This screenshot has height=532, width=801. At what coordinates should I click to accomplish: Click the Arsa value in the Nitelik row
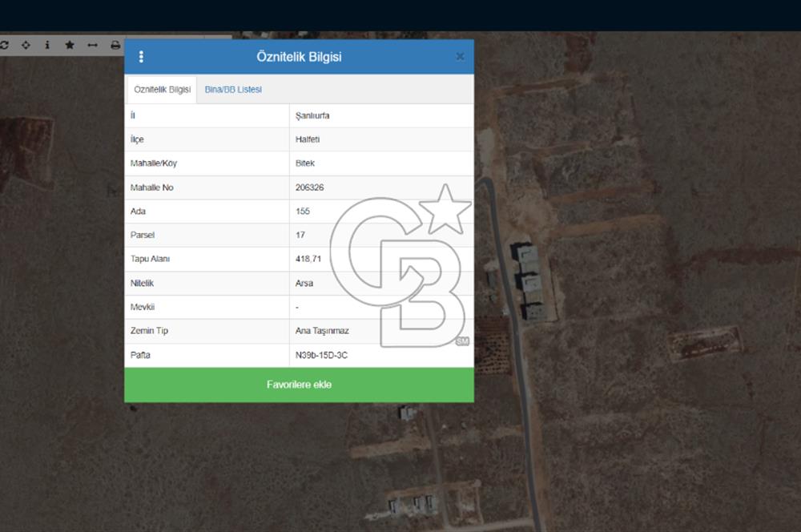tap(304, 284)
